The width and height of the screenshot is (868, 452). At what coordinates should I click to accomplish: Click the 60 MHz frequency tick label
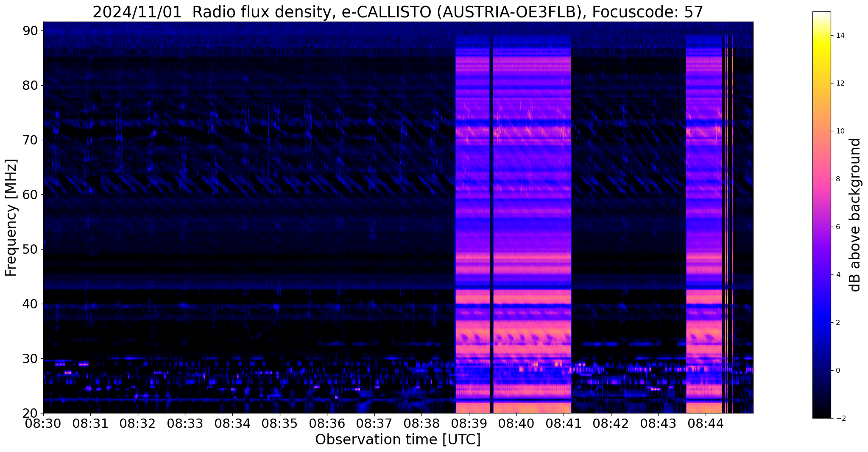[30, 195]
